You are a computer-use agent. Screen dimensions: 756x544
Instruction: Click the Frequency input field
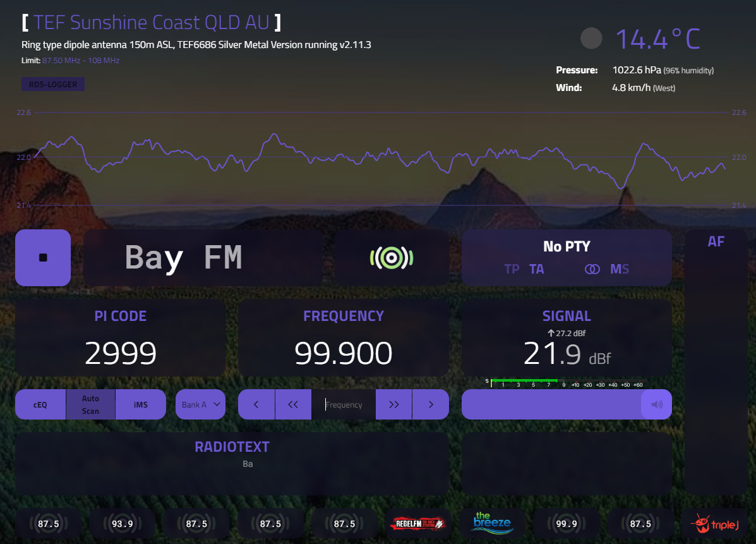[x=344, y=404]
